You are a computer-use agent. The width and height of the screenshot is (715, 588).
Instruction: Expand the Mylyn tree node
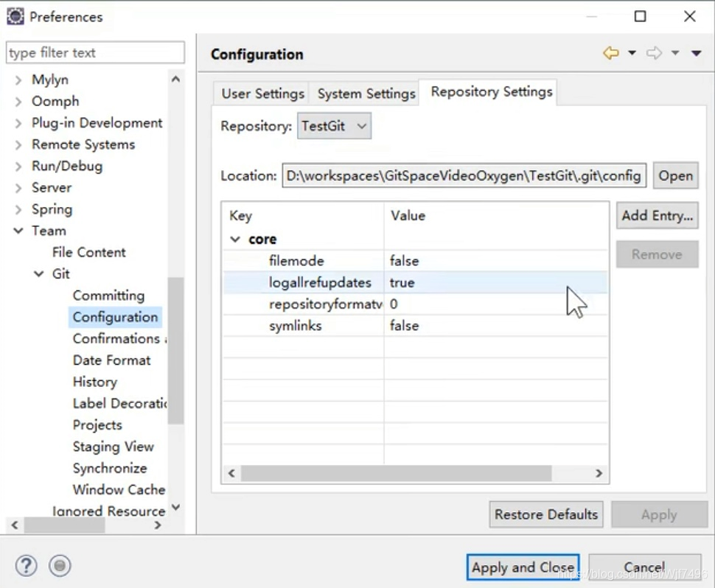[18, 80]
